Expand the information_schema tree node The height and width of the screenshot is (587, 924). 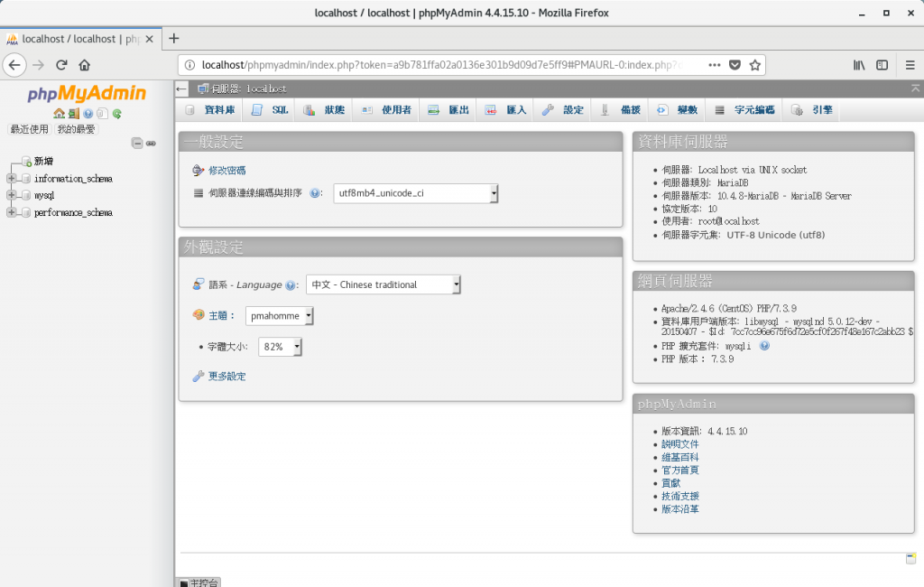coord(11,178)
